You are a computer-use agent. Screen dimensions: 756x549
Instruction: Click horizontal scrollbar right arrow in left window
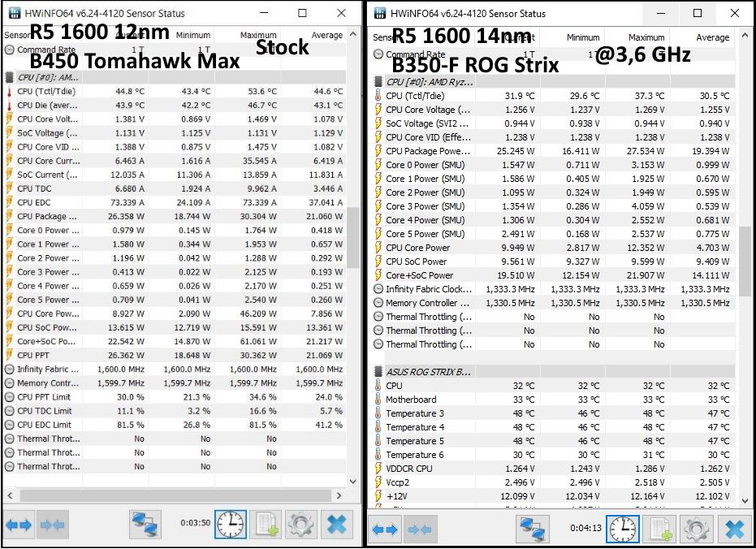[x=339, y=495]
